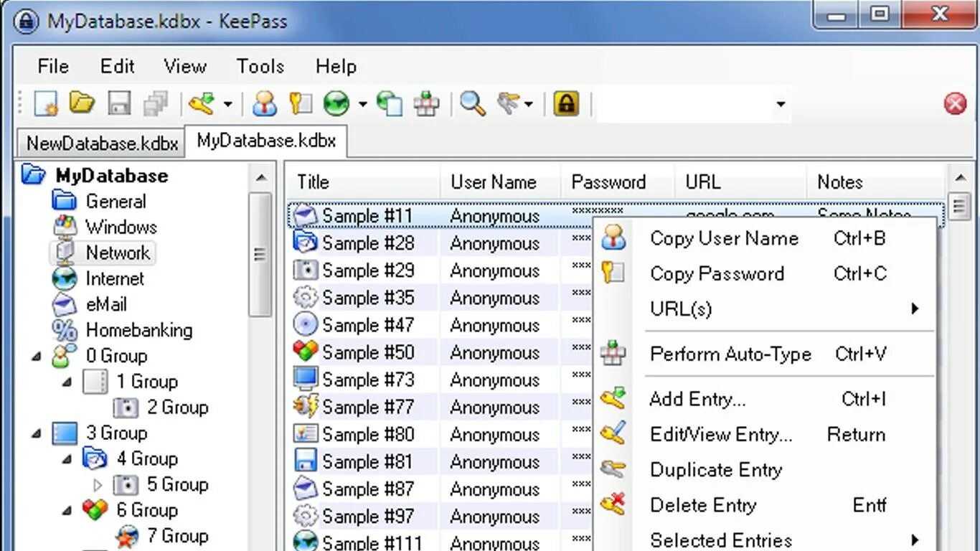
Task: Click the Find magnifier toolbar icon
Action: tap(472, 104)
